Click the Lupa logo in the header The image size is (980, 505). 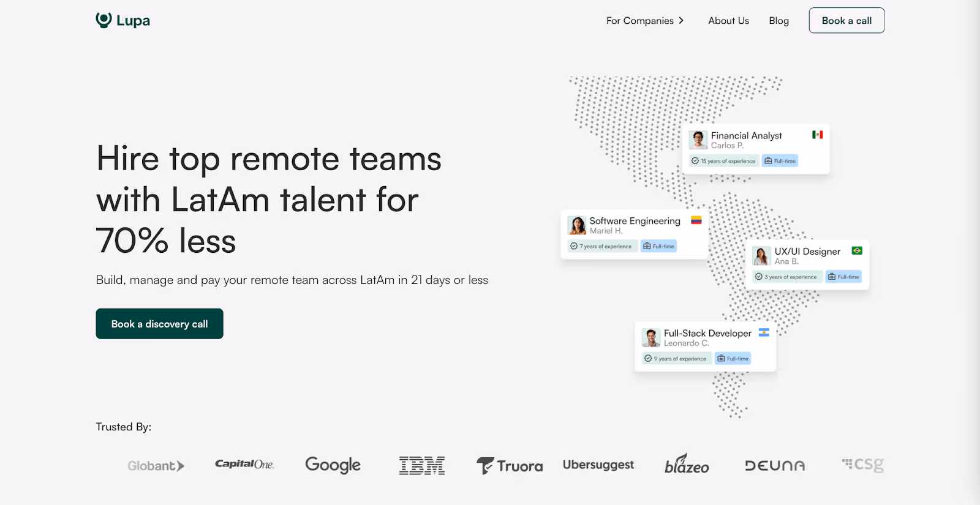123,20
